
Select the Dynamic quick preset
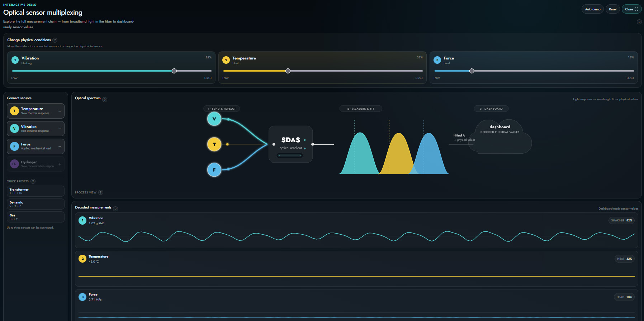(35, 204)
